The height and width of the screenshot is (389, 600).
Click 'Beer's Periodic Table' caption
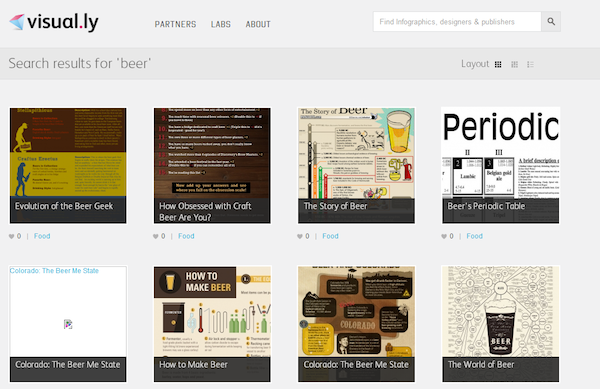coord(486,206)
